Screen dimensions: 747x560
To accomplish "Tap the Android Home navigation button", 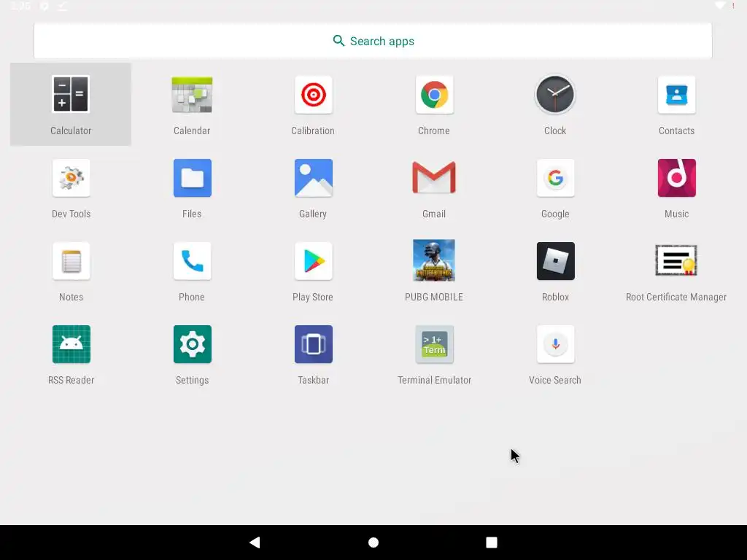I will [373, 542].
